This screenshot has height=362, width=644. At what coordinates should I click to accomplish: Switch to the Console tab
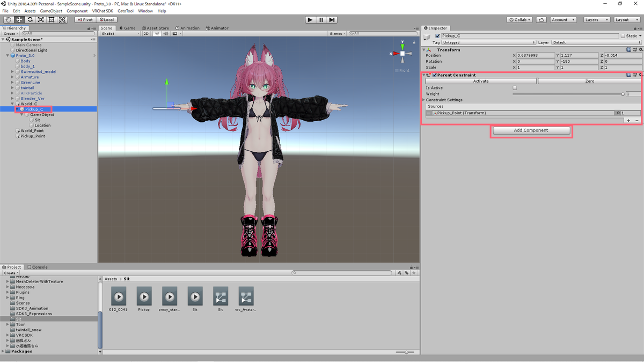tap(38, 267)
